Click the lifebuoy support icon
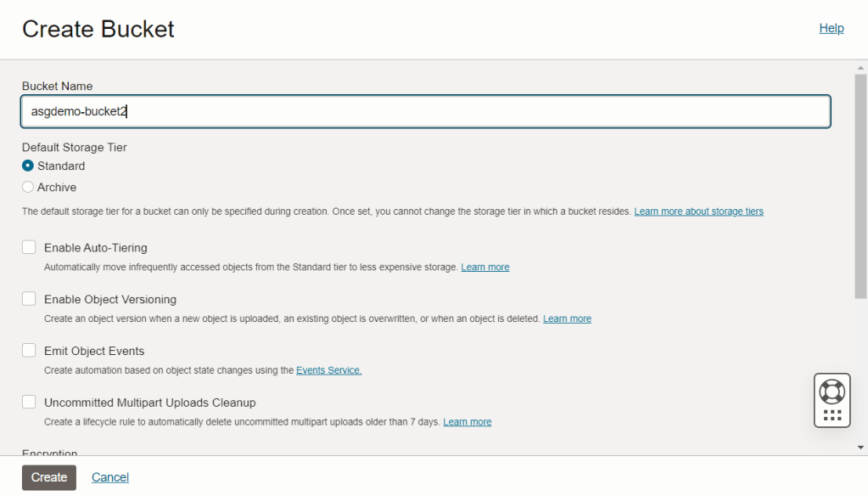The height and width of the screenshot is (496, 868). coord(832,391)
